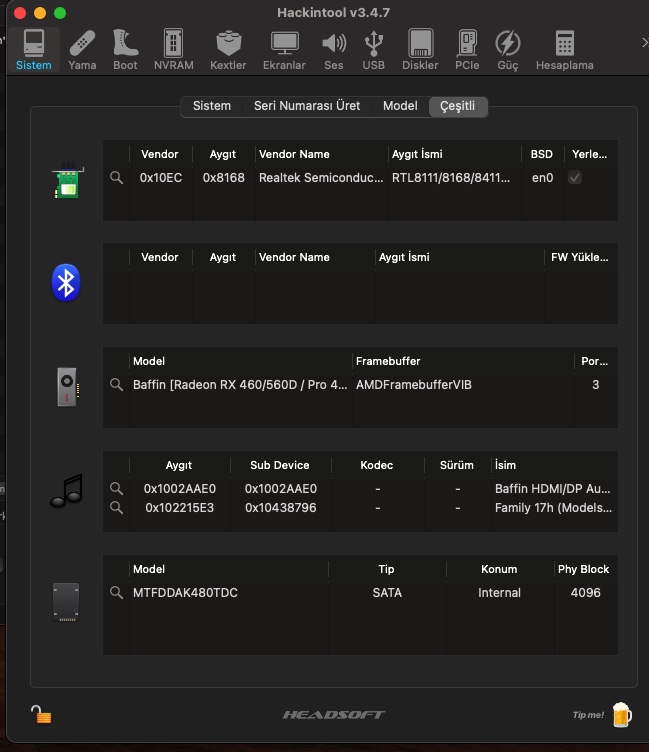Select the NVRAM toolbar icon
The height and width of the screenshot is (752, 649).
174,49
